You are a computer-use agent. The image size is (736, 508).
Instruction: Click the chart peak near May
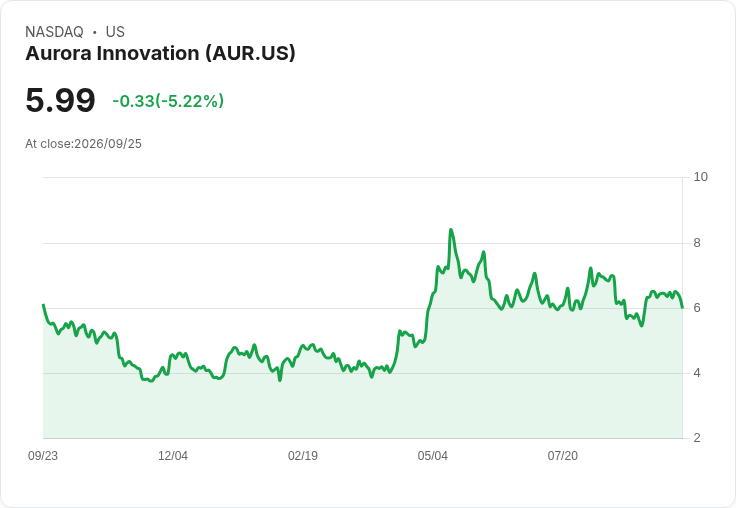click(451, 230)
